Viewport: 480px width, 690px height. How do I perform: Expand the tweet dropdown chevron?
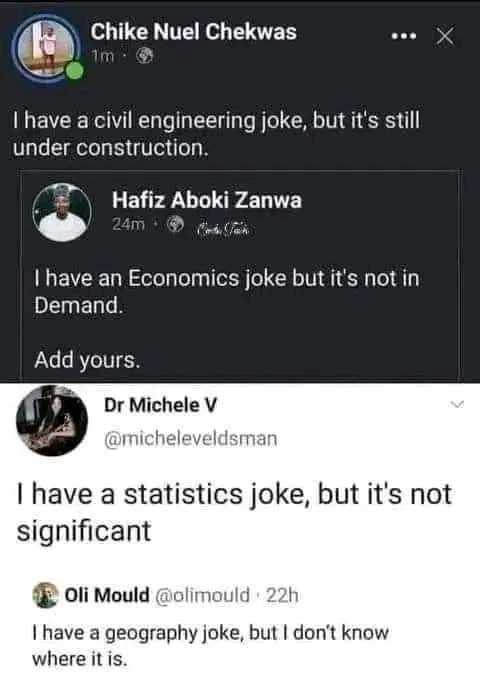[458, 404]
